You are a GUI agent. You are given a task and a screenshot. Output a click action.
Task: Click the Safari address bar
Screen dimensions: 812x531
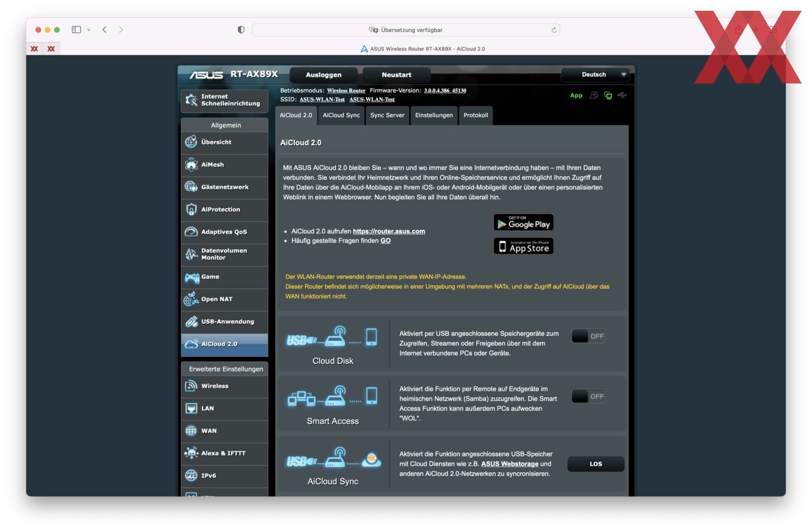406,30
